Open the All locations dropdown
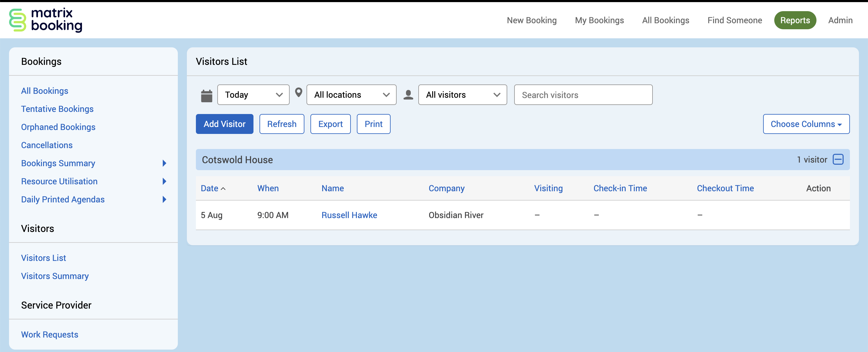The image size is (868, 352). [x=351, y=95]
